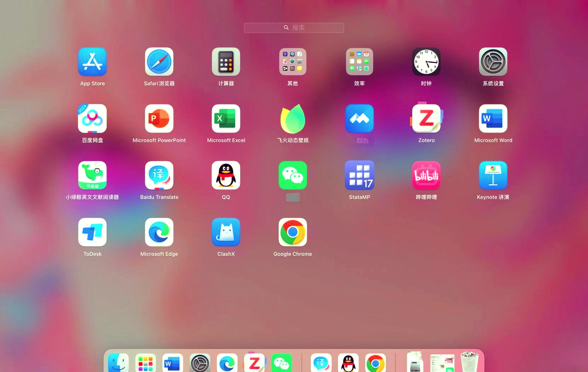
Task: Click the Launchpad icon in the Dock
Action: [145, 363]
